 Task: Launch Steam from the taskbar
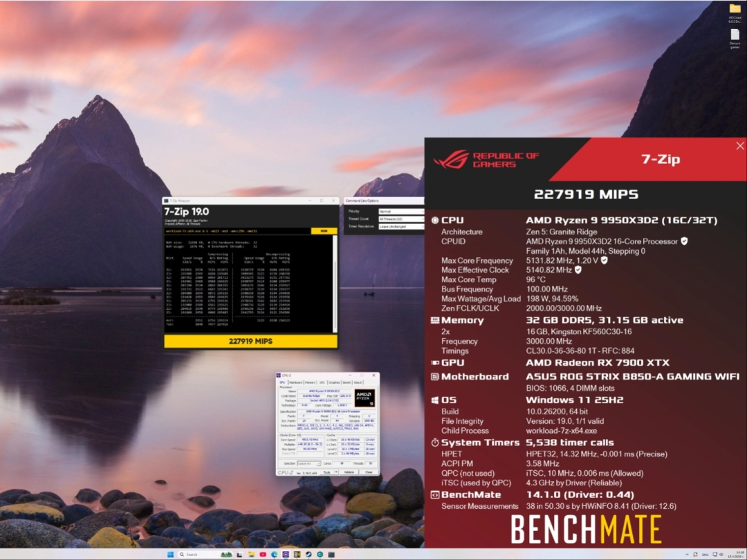click(308, 554)
